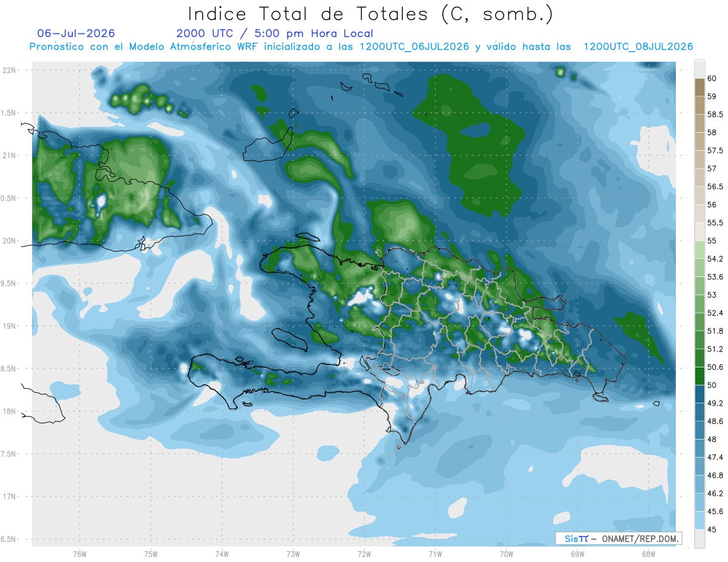Pick the light blue swatch between 45 and 45.6
728x562 pixels.
coord(699,521)
